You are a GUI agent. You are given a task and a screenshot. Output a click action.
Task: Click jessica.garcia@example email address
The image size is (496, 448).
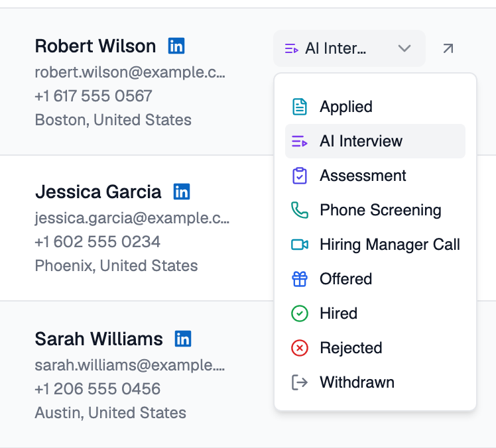coord(132,218)
